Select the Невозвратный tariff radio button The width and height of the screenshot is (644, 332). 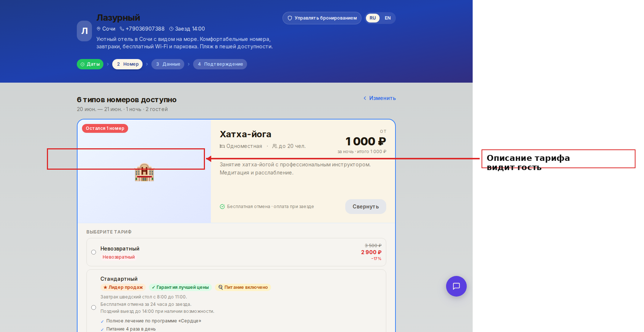(x=93, y=252)
